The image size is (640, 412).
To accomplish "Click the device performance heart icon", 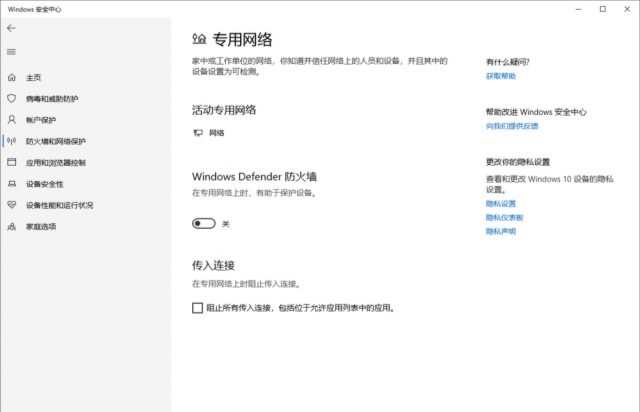I will (x=11, y=205).
